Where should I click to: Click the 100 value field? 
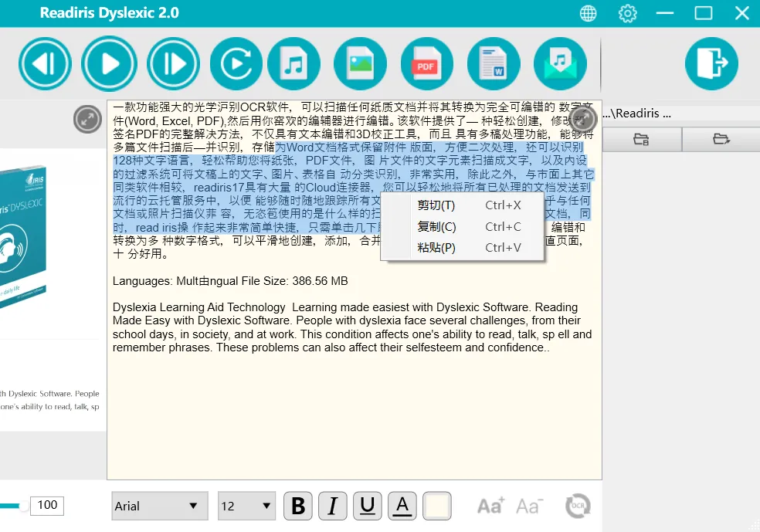[47, 505]
